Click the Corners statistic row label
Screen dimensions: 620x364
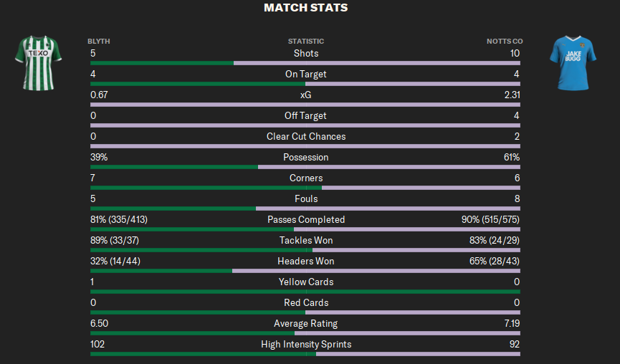pos(305,178)
